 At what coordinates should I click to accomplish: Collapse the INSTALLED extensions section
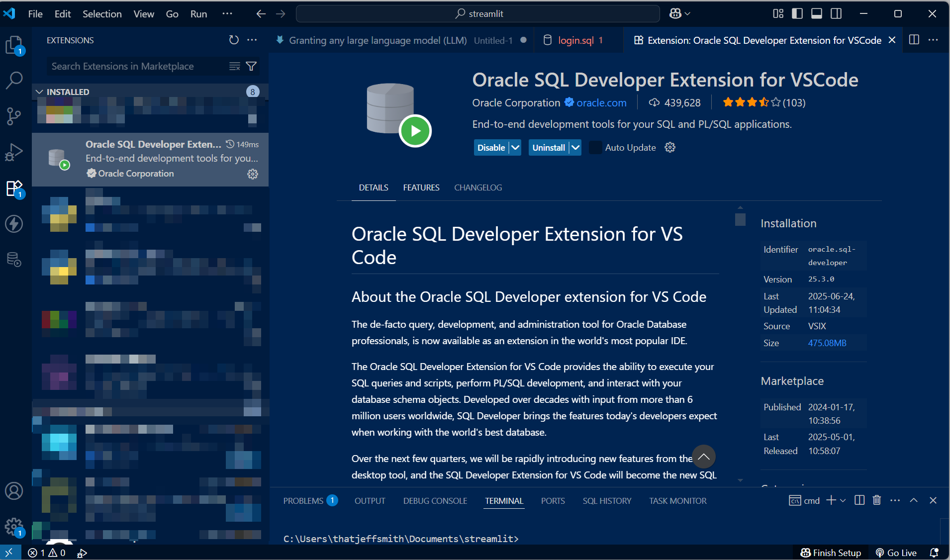point(39,92)
